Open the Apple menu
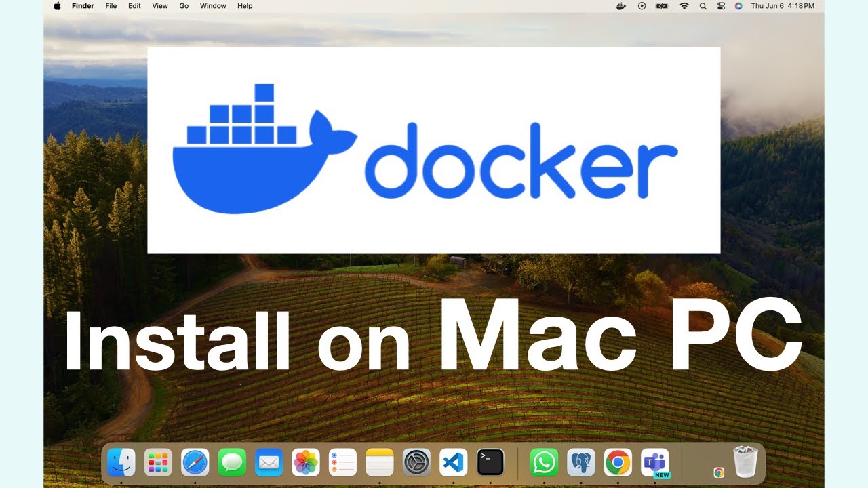Image resolution: width=868 pixels, height=488 pixels. pos(57,6)
